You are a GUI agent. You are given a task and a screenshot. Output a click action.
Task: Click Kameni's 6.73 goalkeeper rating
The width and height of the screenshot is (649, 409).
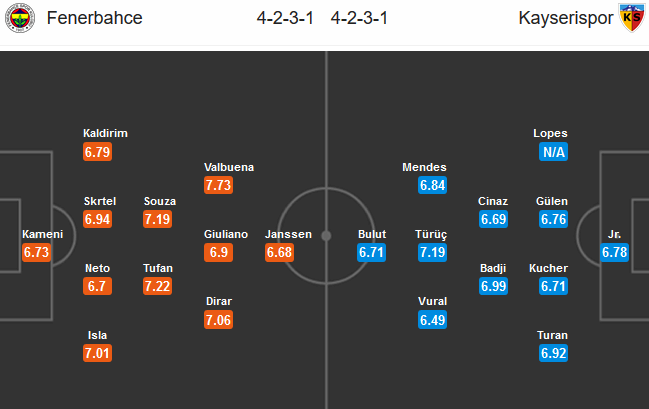36,252
